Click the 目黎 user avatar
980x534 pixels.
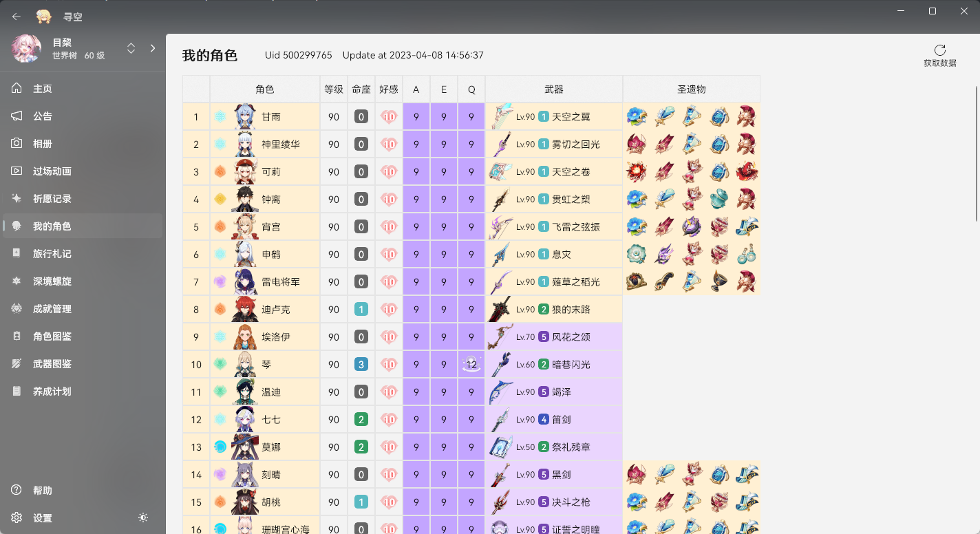point(25,48)
